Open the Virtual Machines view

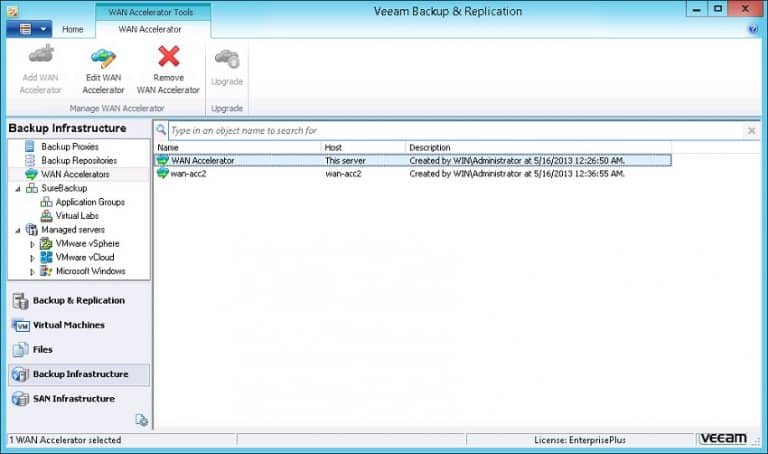pyautogui.click(x=79, y=325)
